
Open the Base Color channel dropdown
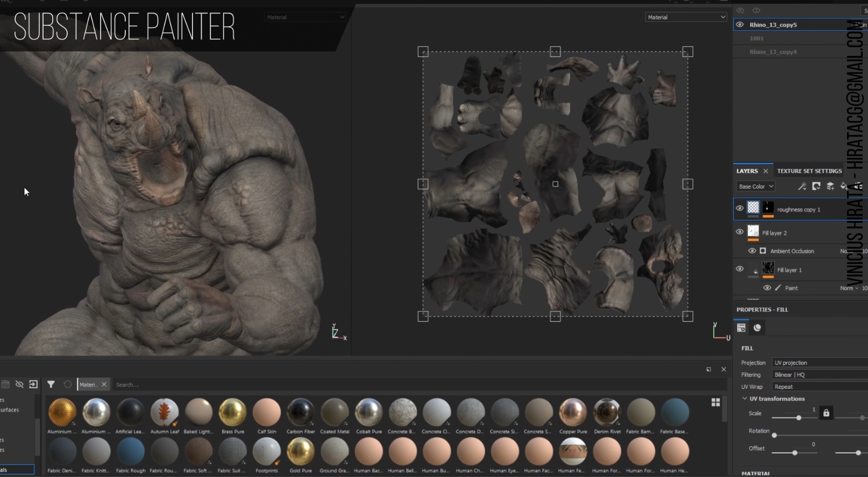pyautogui.click(x=756, y=186)
